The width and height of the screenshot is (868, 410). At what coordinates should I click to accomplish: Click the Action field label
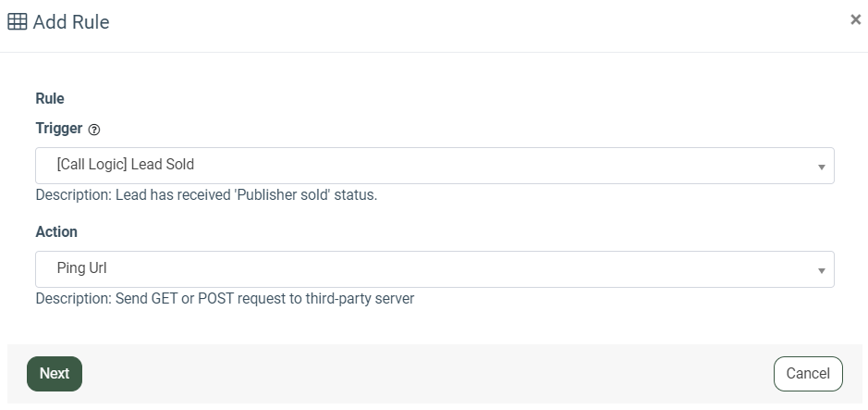56,232
